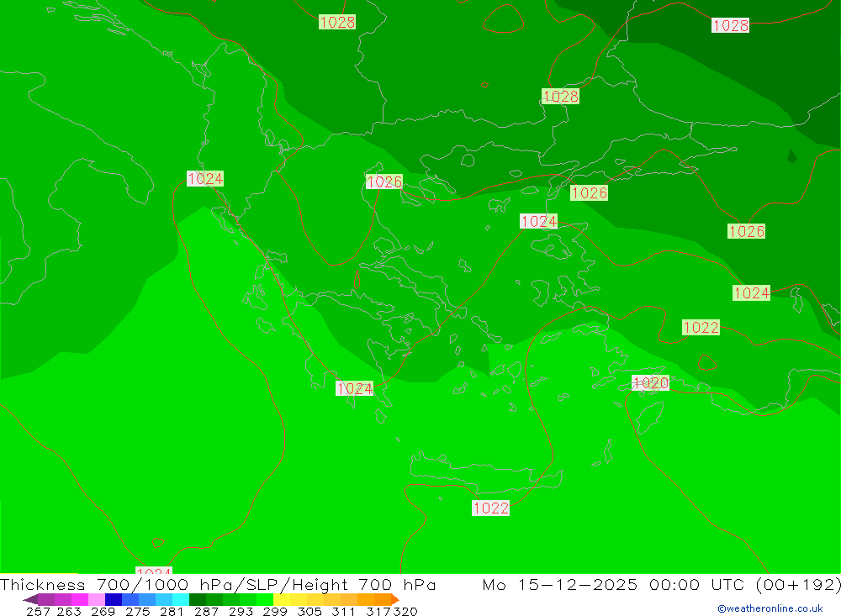This screenshot has width=841, height=616.
Task: Click the legend value 293
Action: (241, 612)
